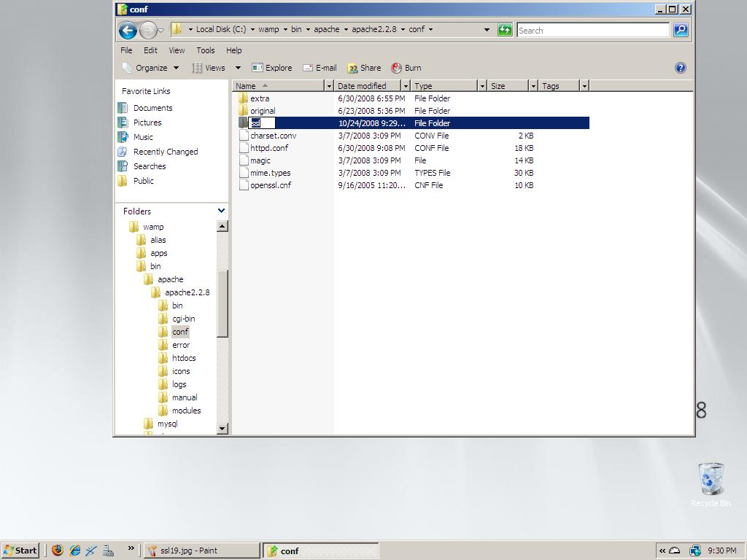
Task: Collapse the Folders pane chevron
Action: click(222, 211)
